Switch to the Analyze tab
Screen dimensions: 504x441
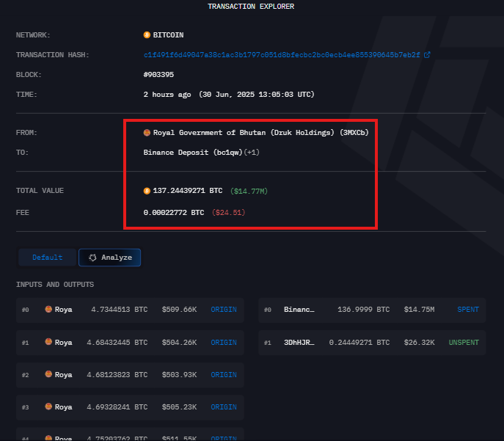click(x=109, y=258)
